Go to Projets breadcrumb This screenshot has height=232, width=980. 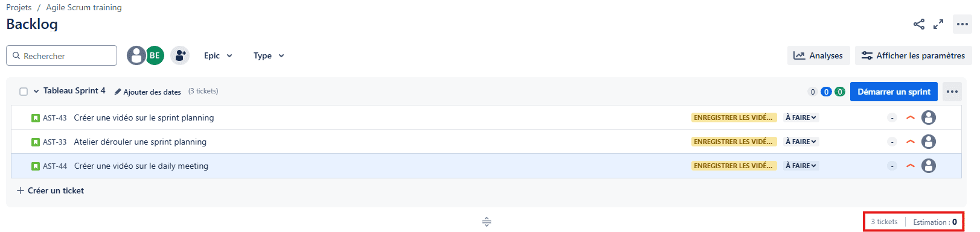[19, 7]
